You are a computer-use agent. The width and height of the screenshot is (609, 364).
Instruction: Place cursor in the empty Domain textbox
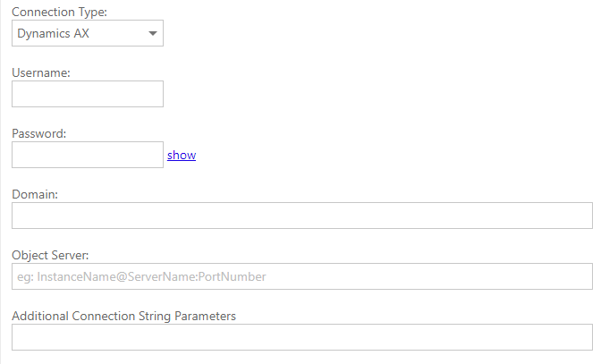click(301, 216)
